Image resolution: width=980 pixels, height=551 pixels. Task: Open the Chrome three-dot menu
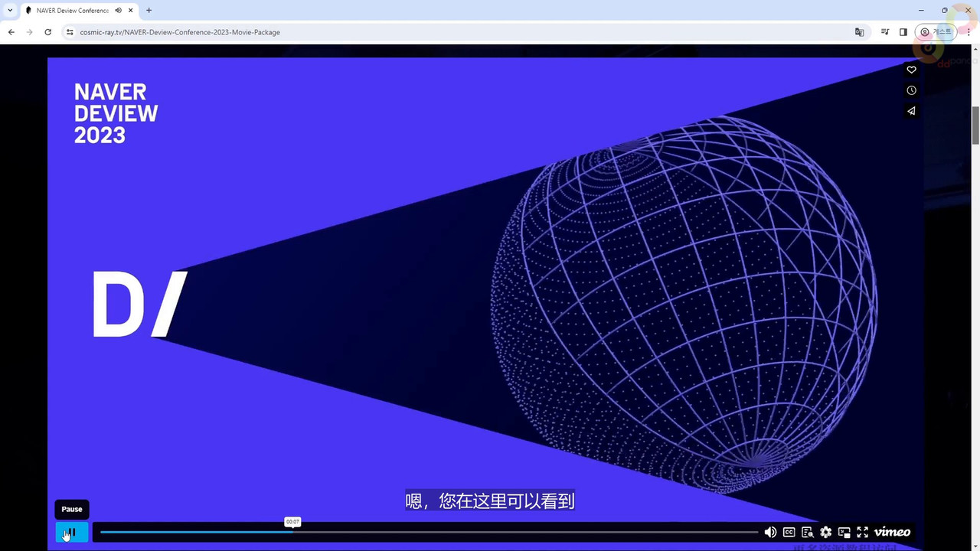tap(969, 32)
